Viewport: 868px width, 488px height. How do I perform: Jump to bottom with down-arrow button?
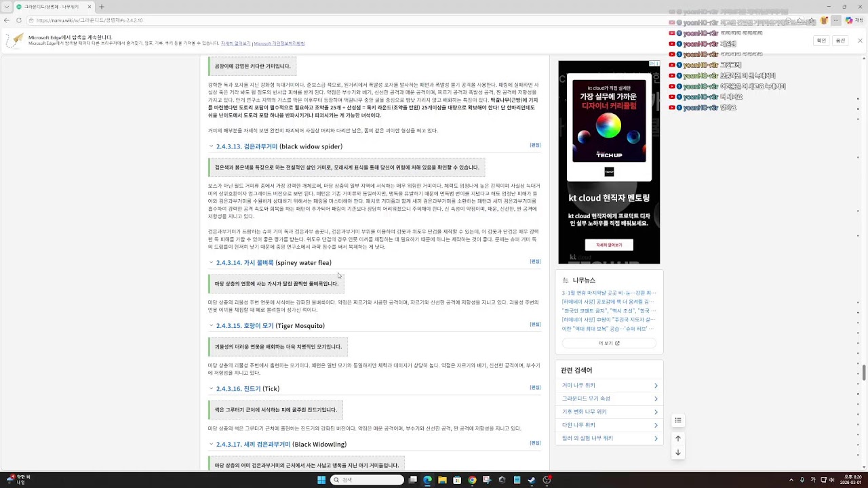point(677,452)
